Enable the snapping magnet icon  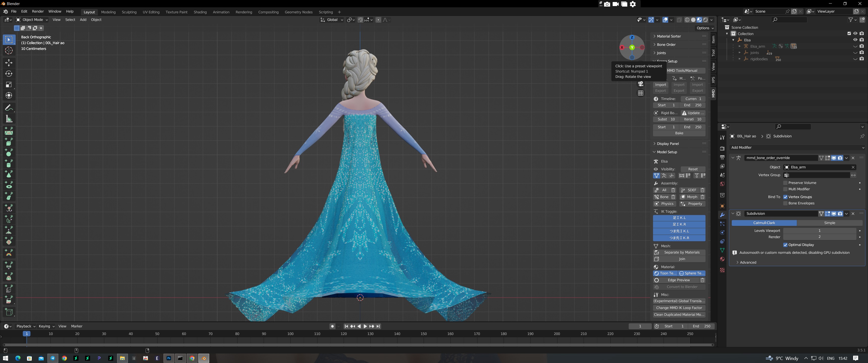(360, 20)
